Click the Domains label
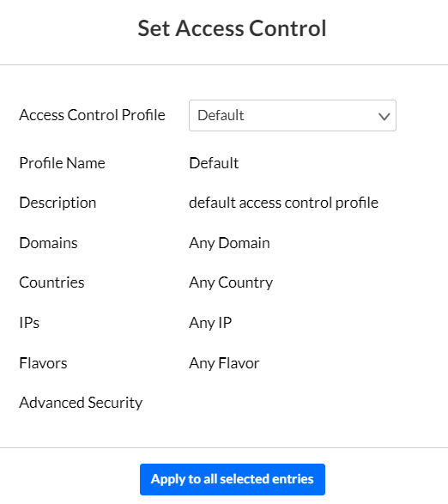This screenshot has height=504, width=448. click(x=48, y=243)
